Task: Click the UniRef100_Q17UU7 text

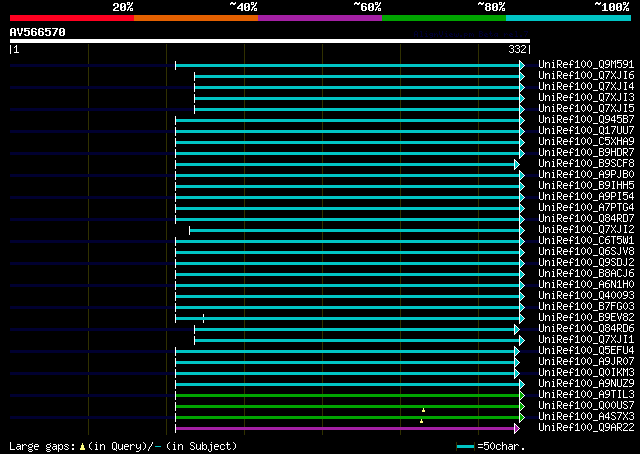Action: coord(586,130)
